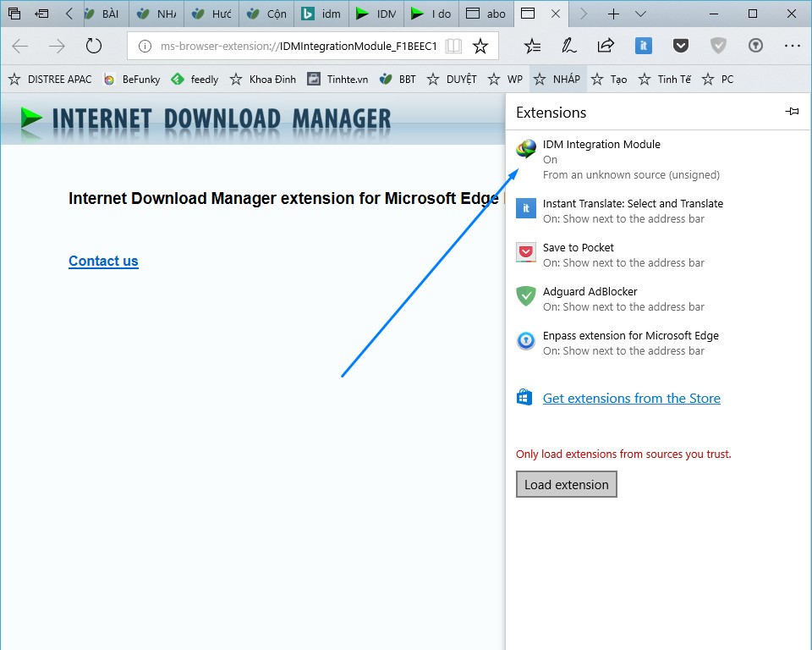Open the Hub favorites list icon
The width and height of the screenshot is (812, 650).
click(532, 47)
